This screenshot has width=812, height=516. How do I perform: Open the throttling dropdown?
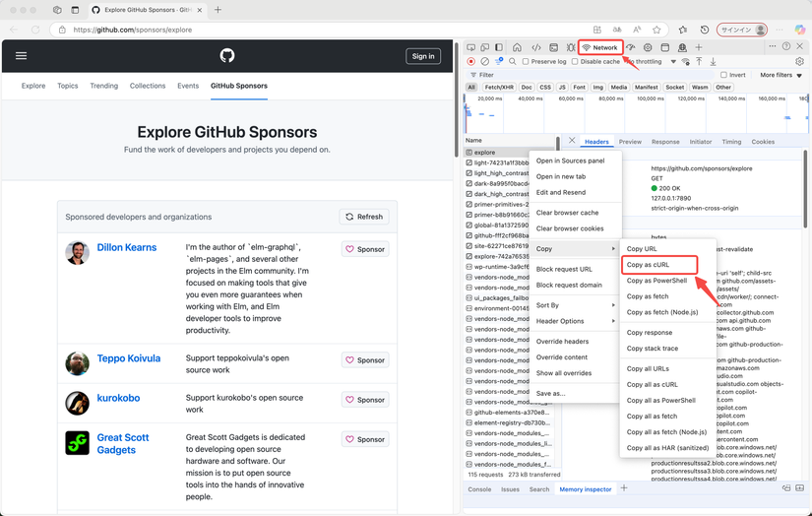(x=651, y=61)
